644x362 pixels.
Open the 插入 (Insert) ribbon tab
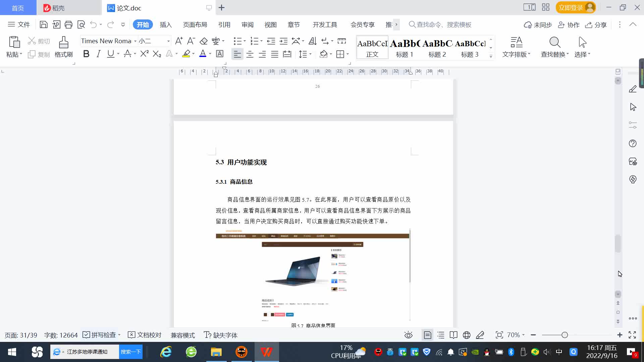click(x=166, y=24)
